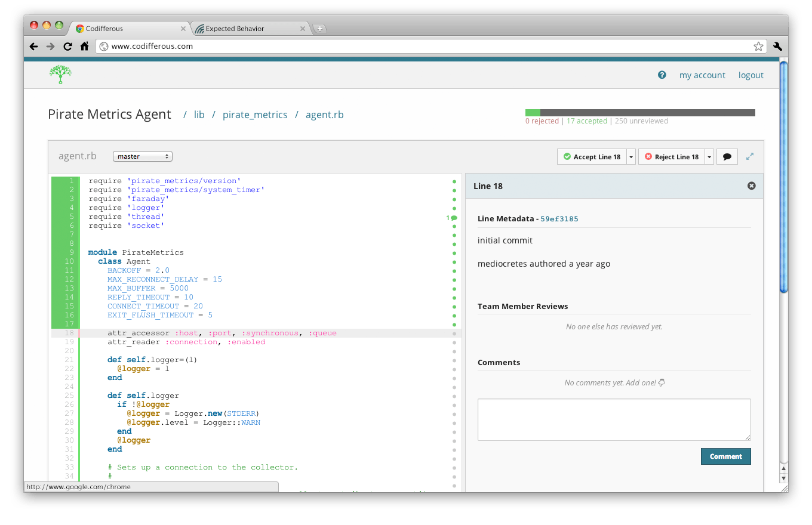
Task: Click the status dot for line 19
Action: click(x=454, y=342)
